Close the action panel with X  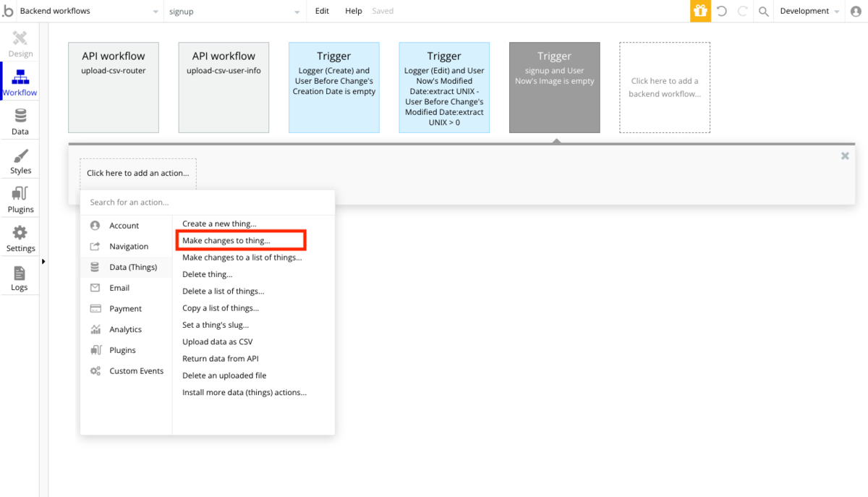click(845, 156)
